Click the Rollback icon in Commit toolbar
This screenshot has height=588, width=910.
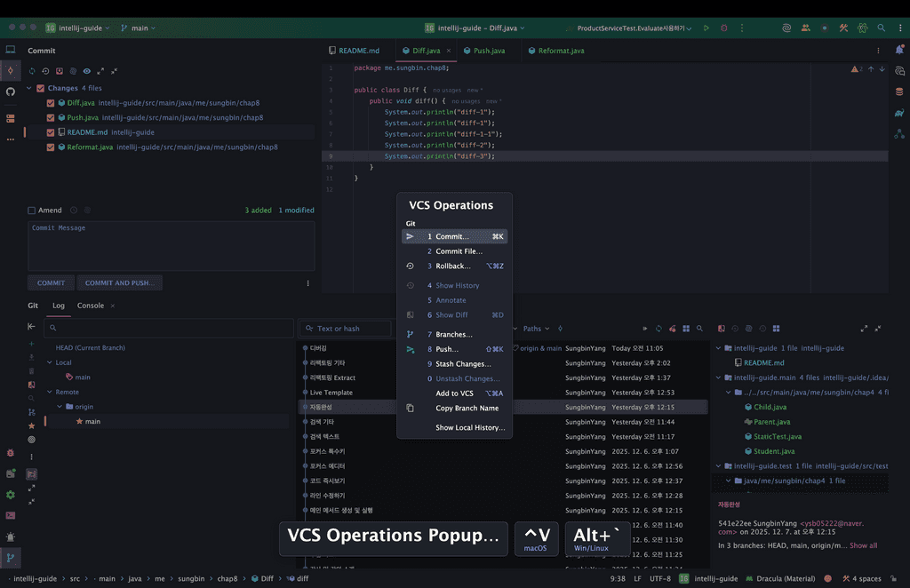[46, 71]
